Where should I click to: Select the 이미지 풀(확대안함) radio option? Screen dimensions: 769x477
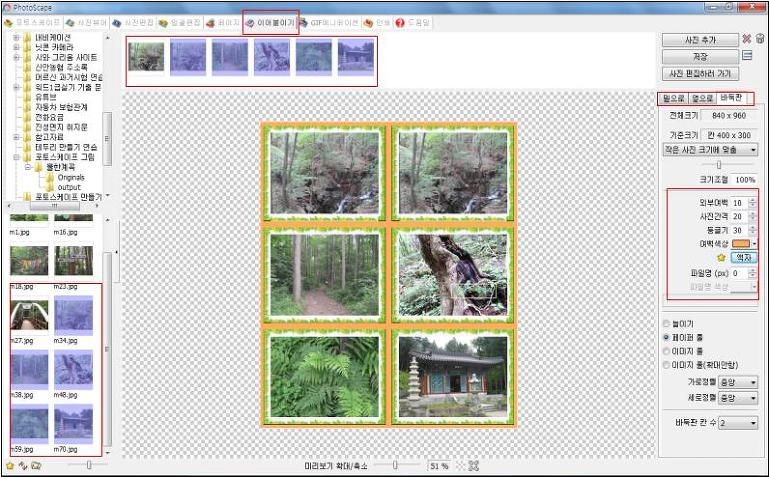coord(666,365)
